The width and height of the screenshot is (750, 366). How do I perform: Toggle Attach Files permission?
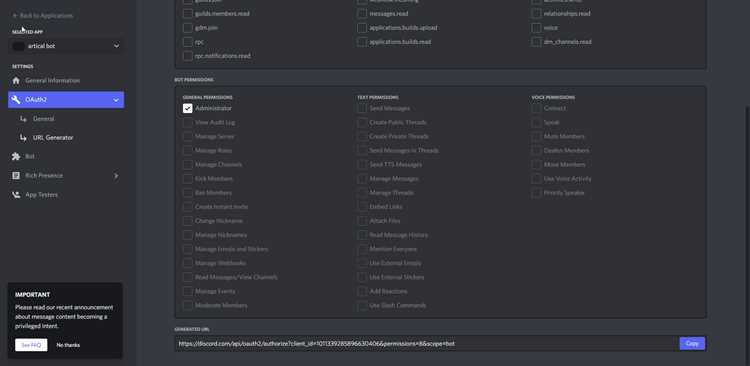[362, 221]
